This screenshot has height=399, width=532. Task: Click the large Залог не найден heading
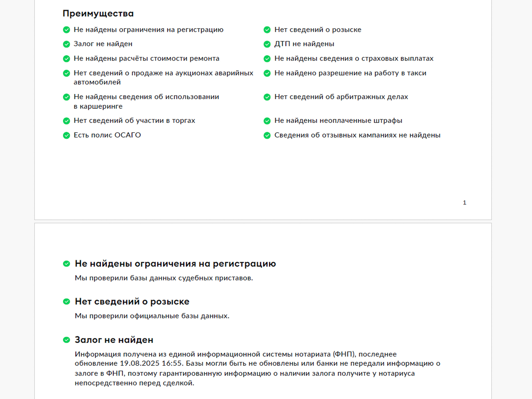pyautogui.click(x=114, y=340)
